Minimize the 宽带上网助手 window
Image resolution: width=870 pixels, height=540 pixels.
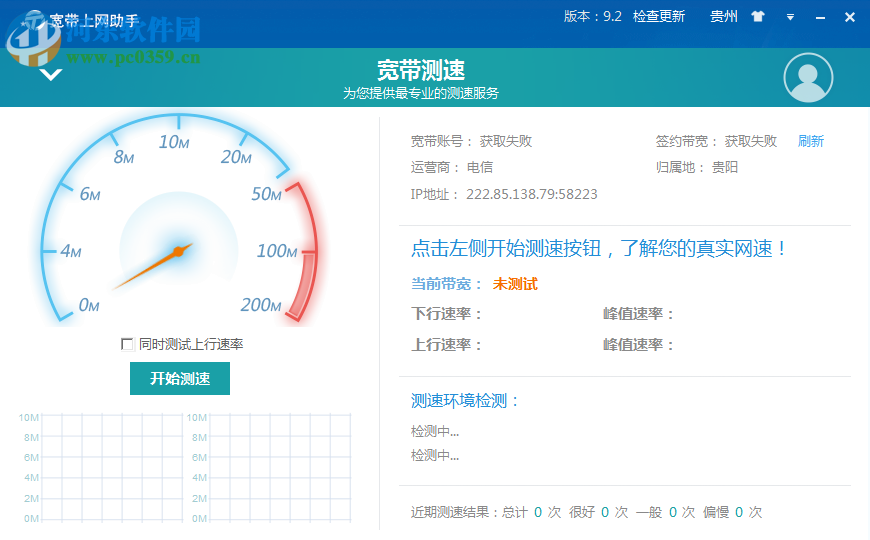[x=820, y=18]
